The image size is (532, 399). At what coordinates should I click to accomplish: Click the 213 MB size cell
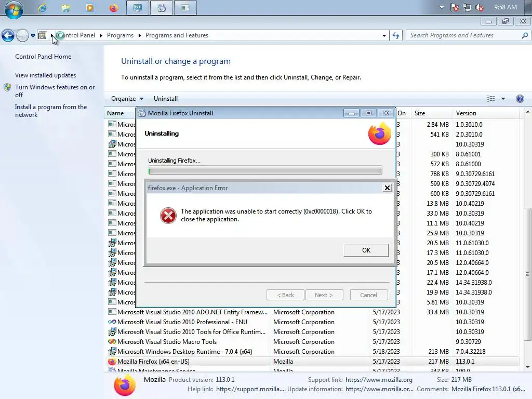[438, 352]
